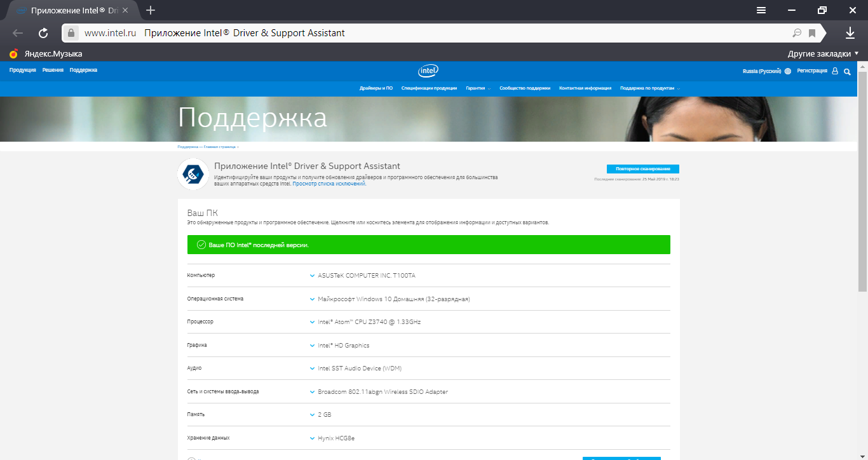Click the Процессор label
This screenshot has height=460, width=868.
[x=200, y=321]
